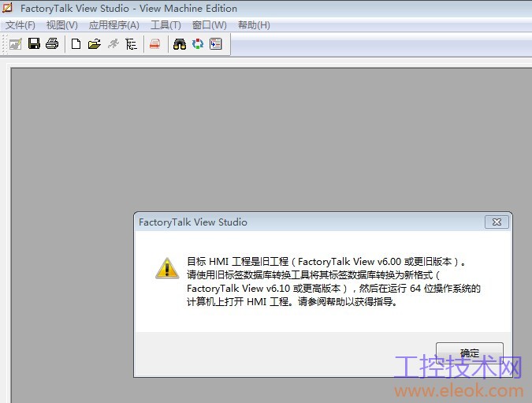Click the binoculars Find icon
Screen dimensions: 532x403
click(x=180, y=44)
